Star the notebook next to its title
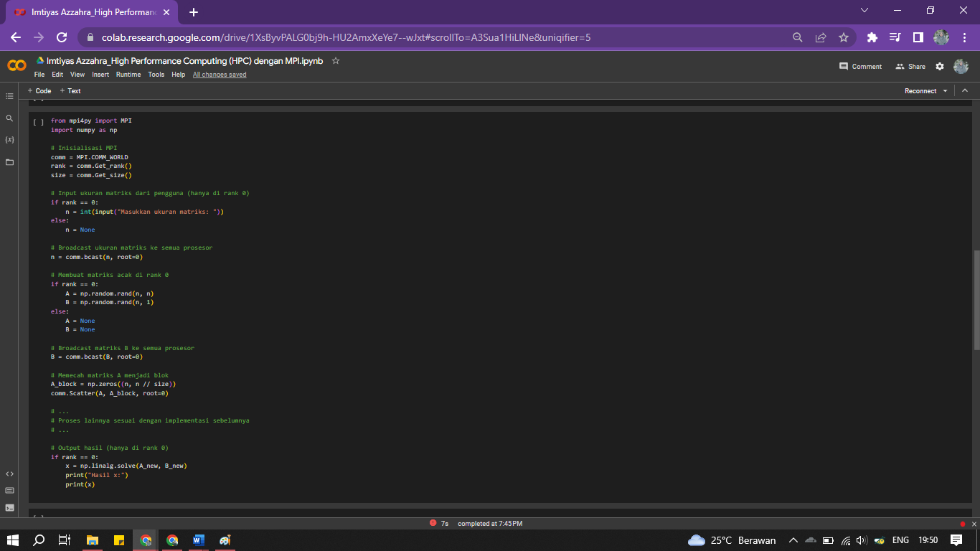 336,61
